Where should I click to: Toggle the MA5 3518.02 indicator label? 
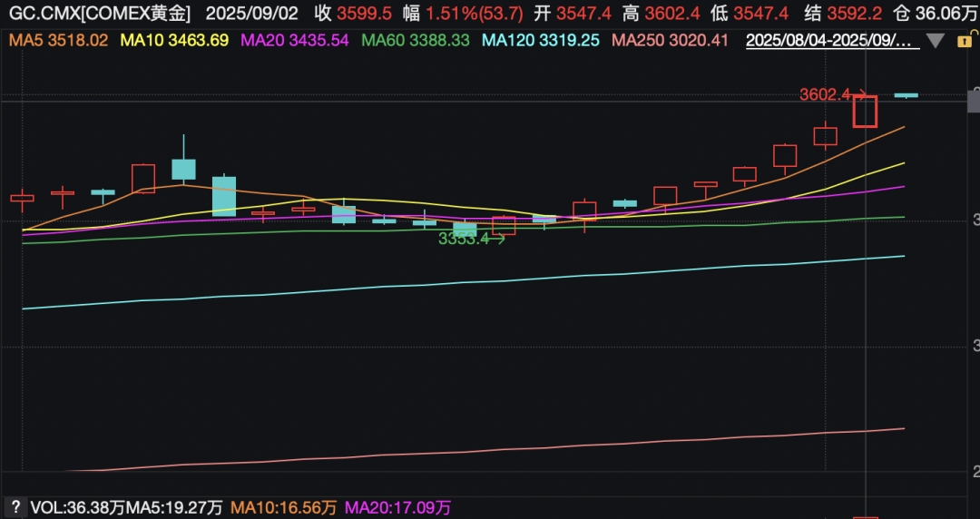[x=58, y=41]
